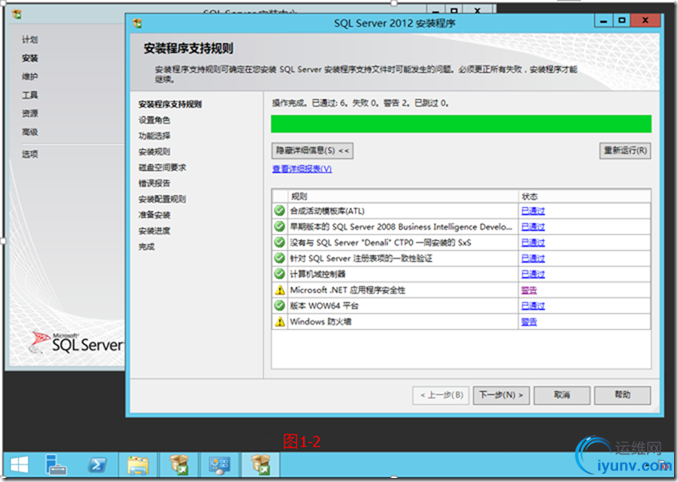Screen dimensions: 678x482
Task: Click 状态 column header
Action: (529, 196)
